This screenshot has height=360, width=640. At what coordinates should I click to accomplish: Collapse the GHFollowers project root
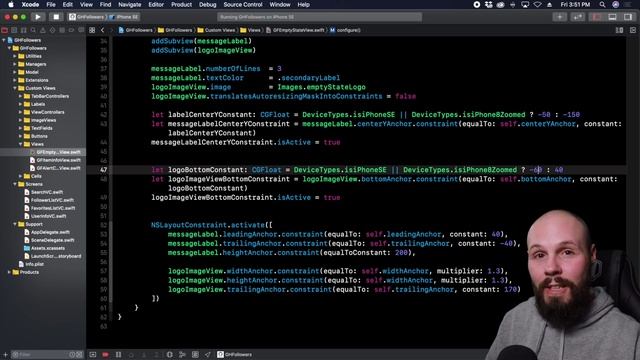click(x=4, y=40)
